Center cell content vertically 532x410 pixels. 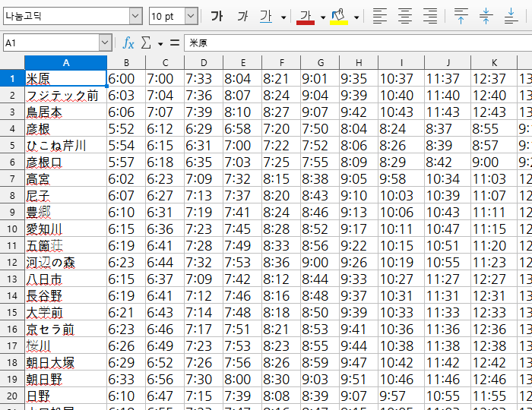486,16
